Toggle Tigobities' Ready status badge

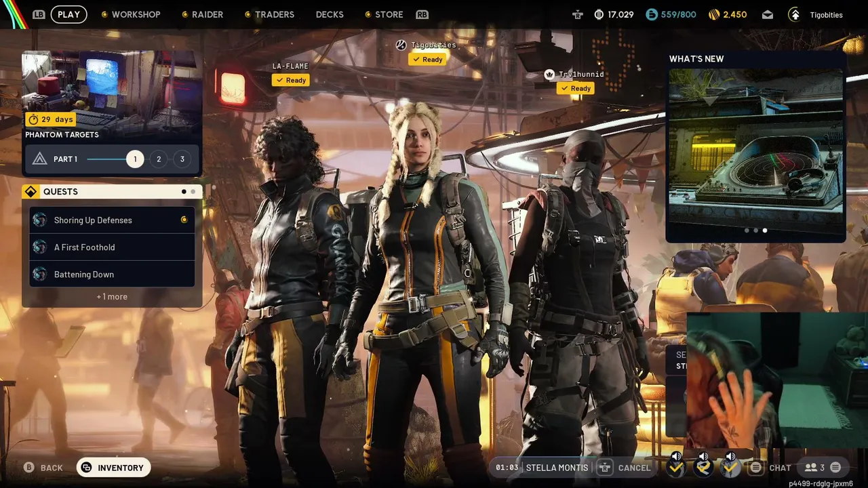pos(427,59)
